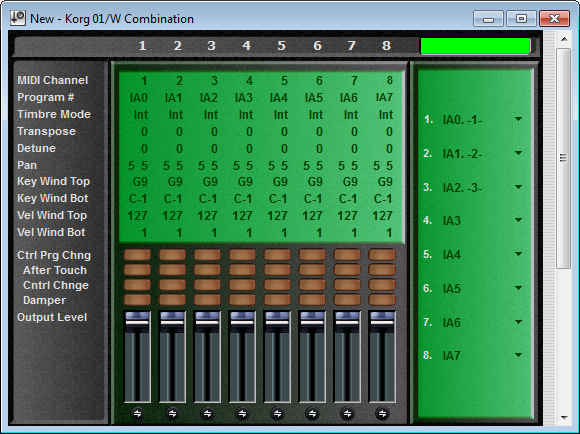Click the Vel Wind Top 127 for timbre 4
This screenshot has width=580, height=434.
(x=242, y=216)
